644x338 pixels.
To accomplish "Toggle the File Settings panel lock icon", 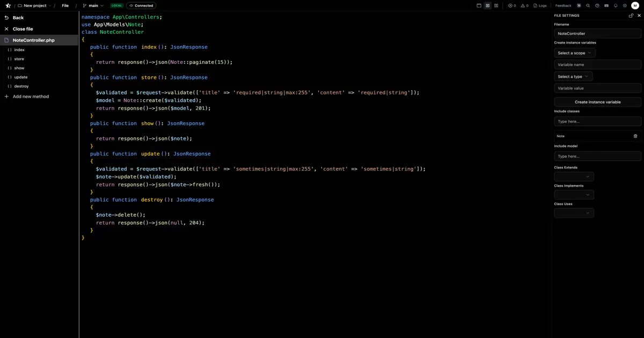I will 631,16.
